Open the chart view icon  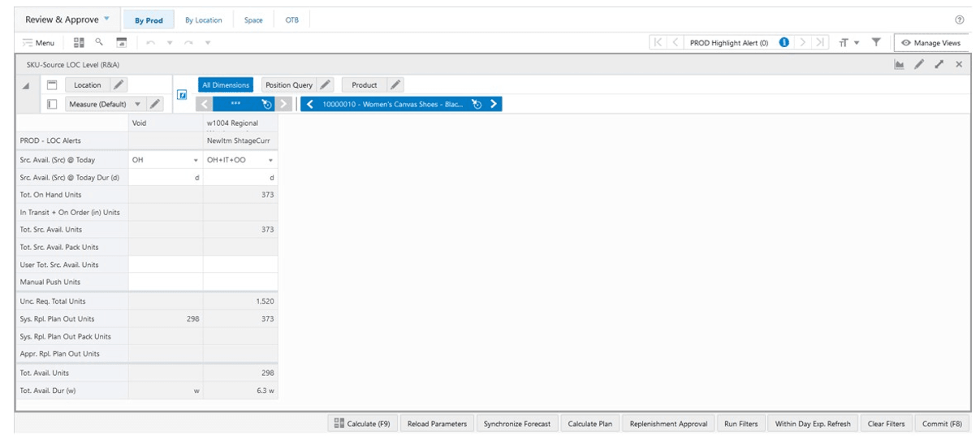point(900,64)
